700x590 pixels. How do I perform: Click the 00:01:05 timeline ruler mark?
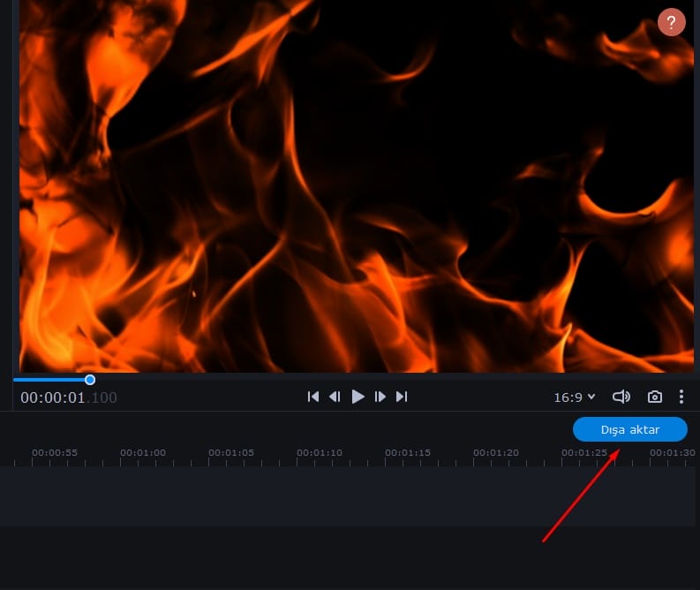(231, 452)
